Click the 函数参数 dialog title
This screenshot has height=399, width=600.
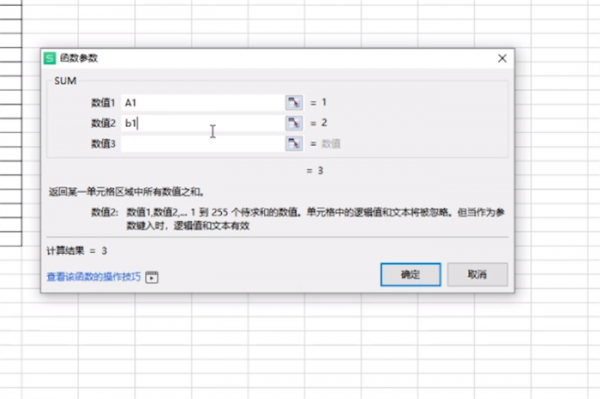point(79,58)
